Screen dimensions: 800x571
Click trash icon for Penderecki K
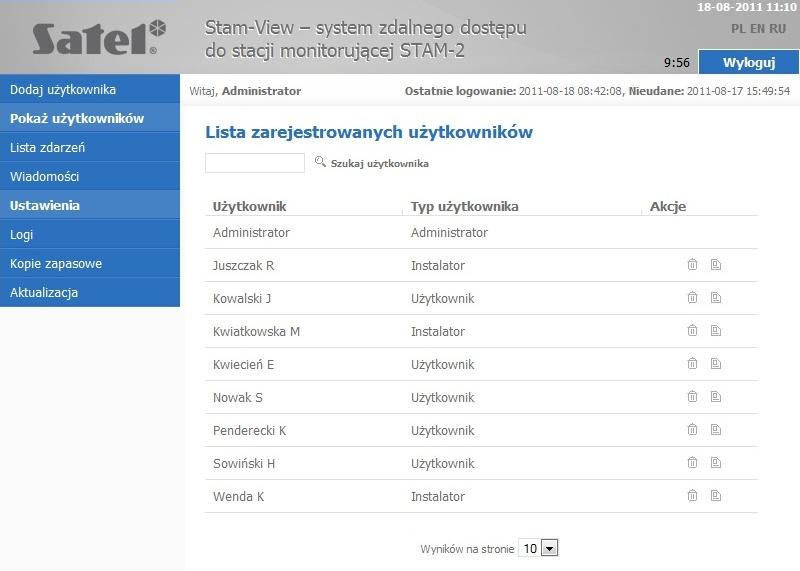692,430
